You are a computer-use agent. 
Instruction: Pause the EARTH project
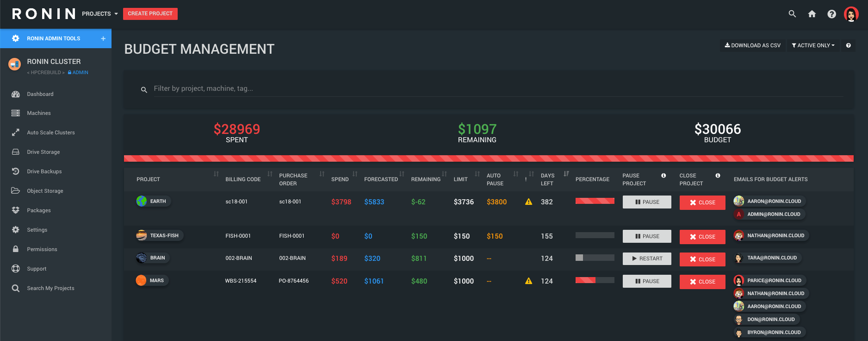pyautogui.click(x=647, y=202)
